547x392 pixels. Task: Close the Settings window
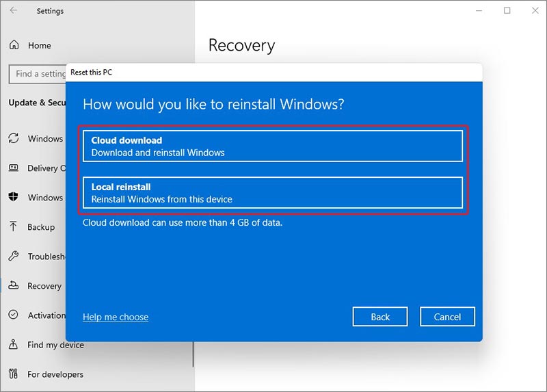click(x=535, y=10)
